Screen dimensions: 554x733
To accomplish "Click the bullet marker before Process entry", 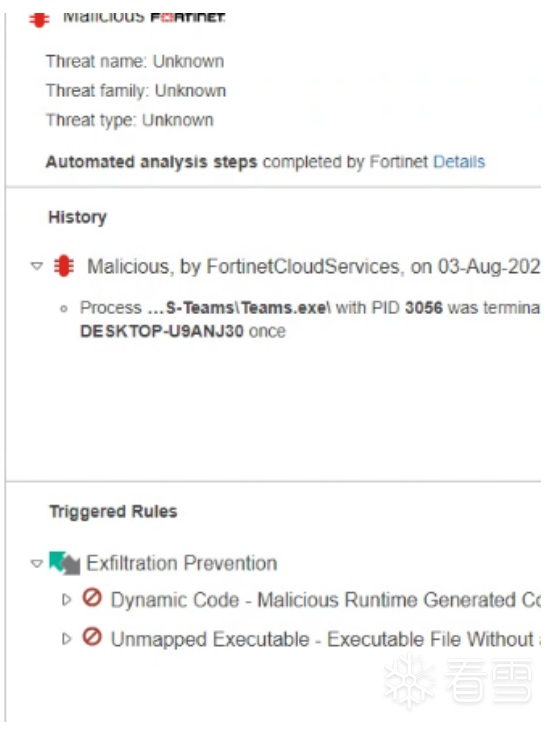I will (x=64, y=309).
